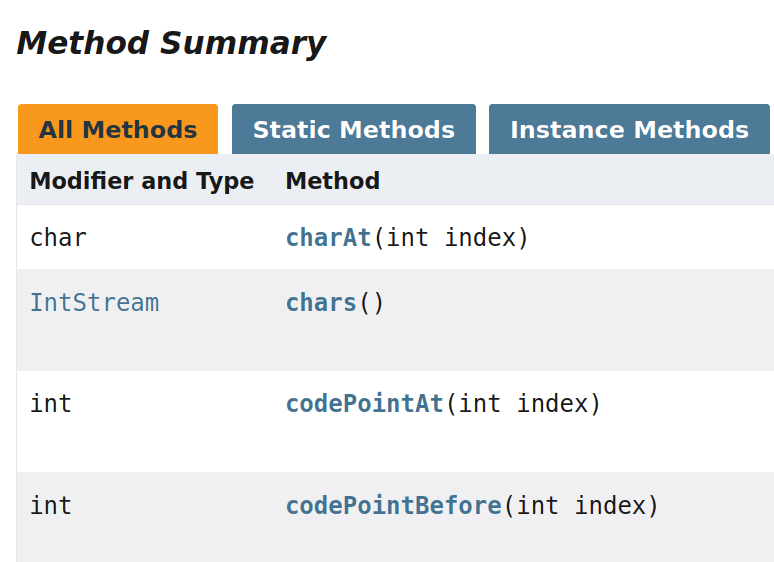Image resolution: width=774 pixels, height=562 pixels.
Task: Click the char return type in charAt row
Action: click(58, 238)
